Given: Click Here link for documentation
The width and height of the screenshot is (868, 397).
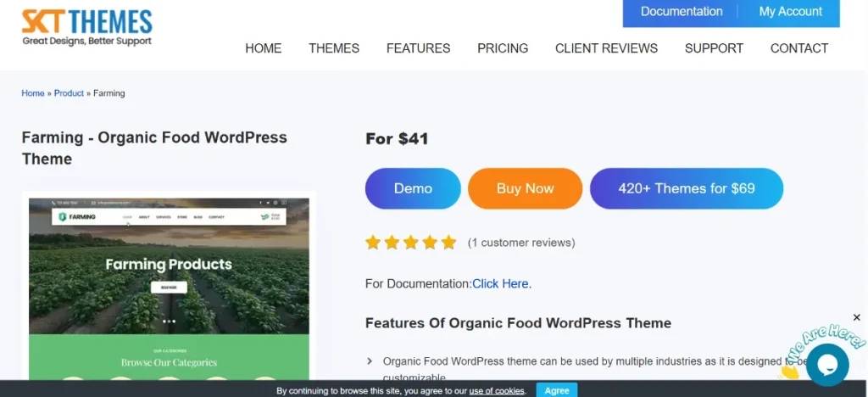Looking at the screenshot, I should (502, 283).
